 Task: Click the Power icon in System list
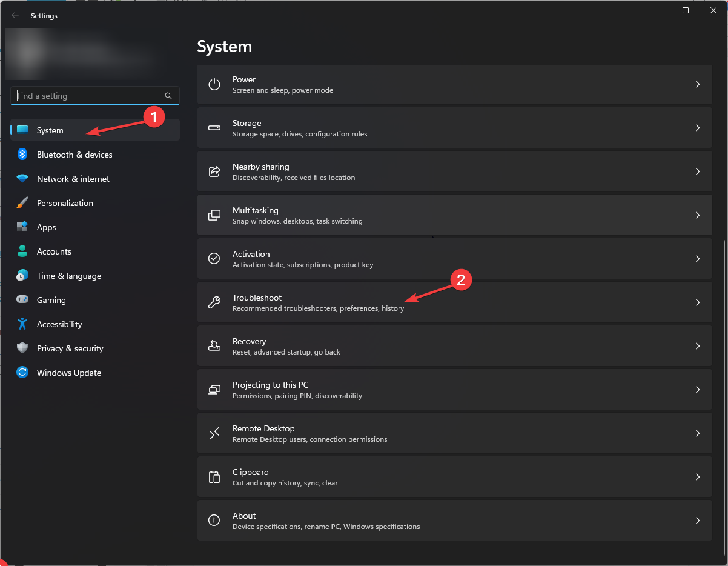[214, 84]
